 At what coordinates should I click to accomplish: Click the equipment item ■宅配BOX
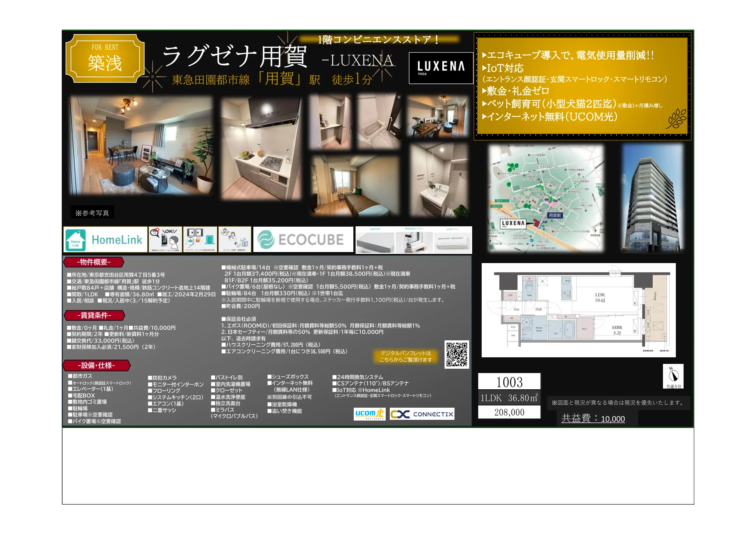point(81,396)
